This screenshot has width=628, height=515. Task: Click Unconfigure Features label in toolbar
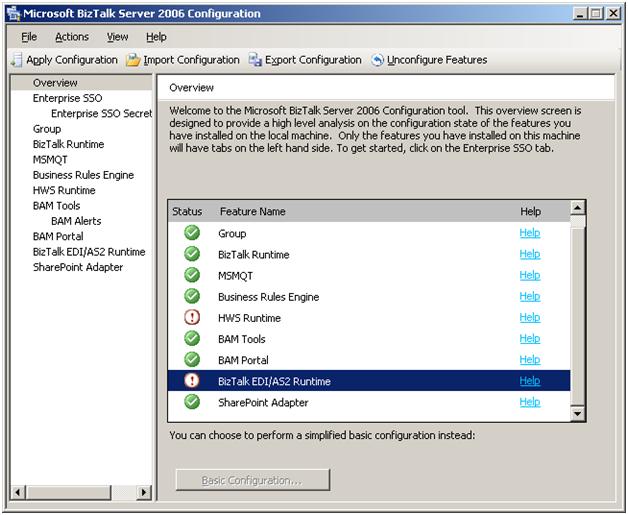click(437, 60)
